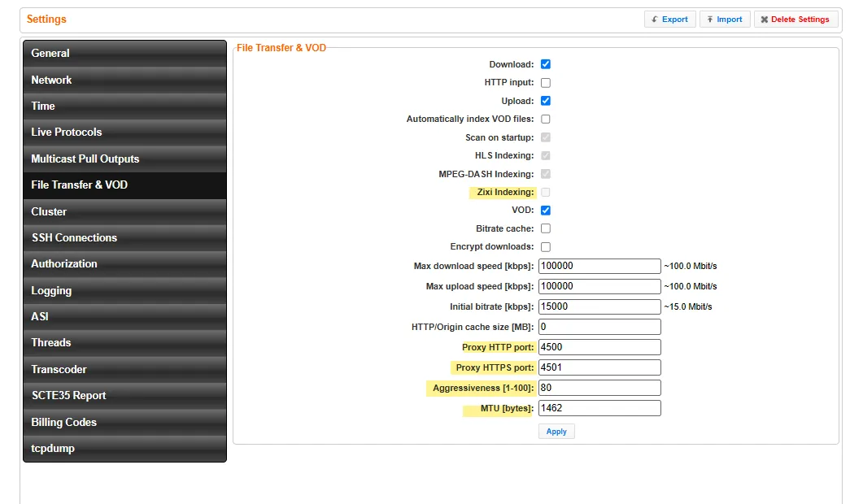Click the '~15.0 Mbit/s' text
This screenshot has height=504, width=863.
[x=688, y=306]
